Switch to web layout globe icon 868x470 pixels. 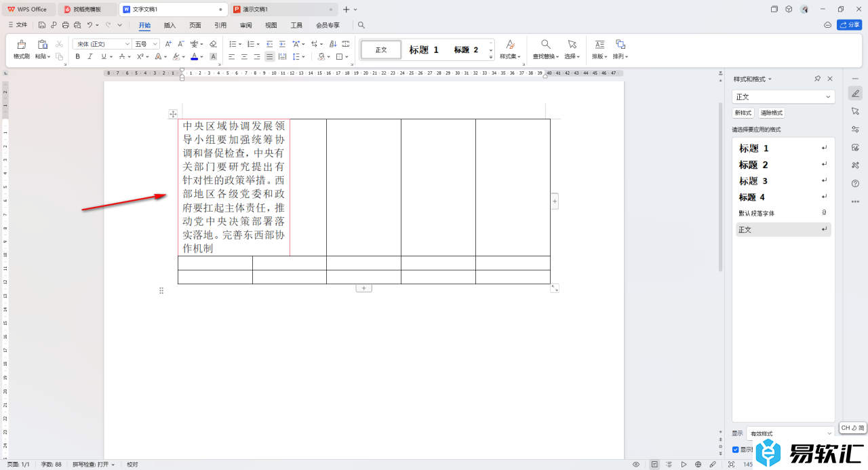point(698,465)
